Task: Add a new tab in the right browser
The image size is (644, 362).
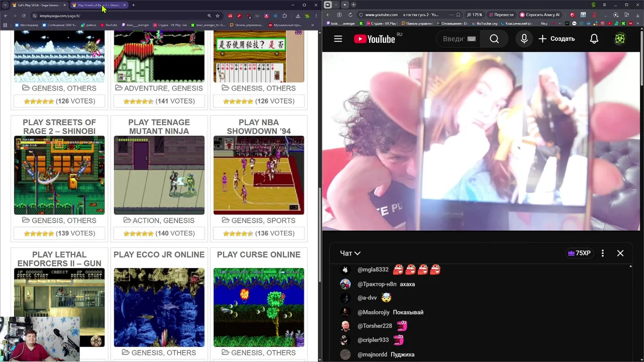Action: (353, 5)
